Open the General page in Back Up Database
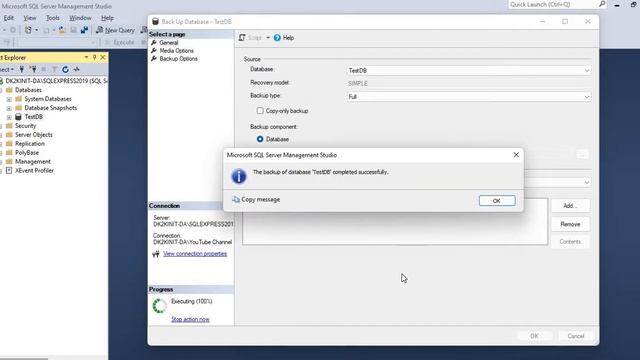Viewport: 640px width, 360px height. coord(169,42)
